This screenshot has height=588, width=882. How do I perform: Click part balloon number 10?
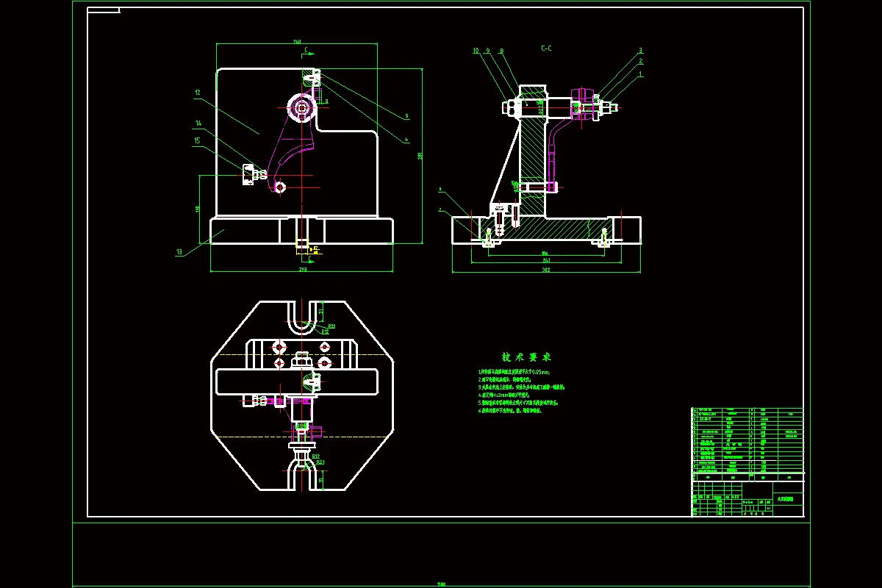(476, 51)
